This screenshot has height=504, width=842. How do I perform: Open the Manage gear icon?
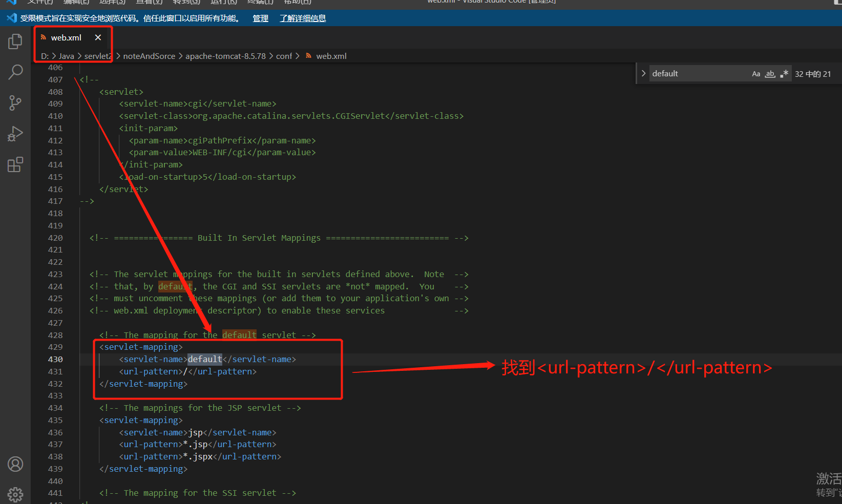click(x=15, y=494)
